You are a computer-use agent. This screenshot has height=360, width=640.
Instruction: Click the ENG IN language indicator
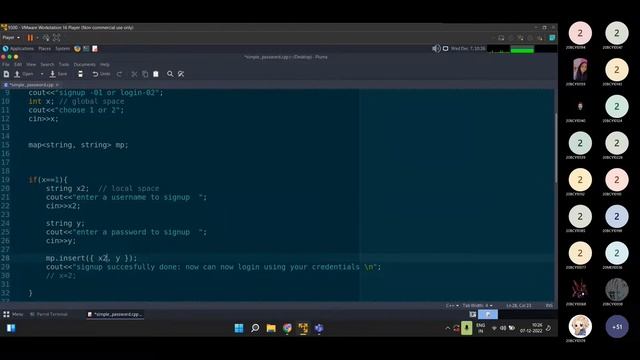pyautogui.click(x=480, y=328)
